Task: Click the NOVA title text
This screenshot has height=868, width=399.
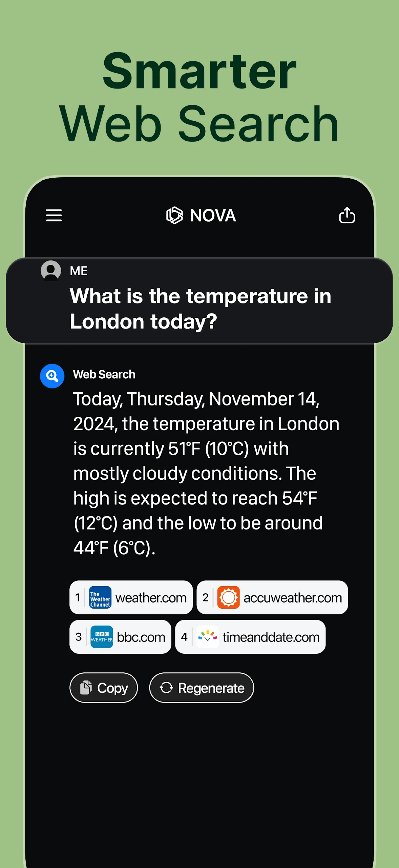Action: pyautogui.click(x=213, y=215)
